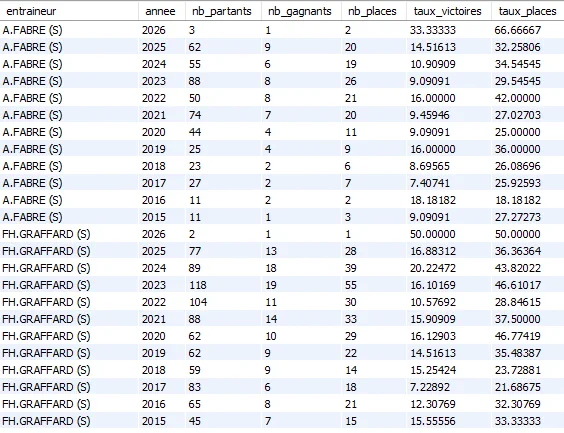Select the taux_victoires cell 12.30769

click(x=449, y=404)
